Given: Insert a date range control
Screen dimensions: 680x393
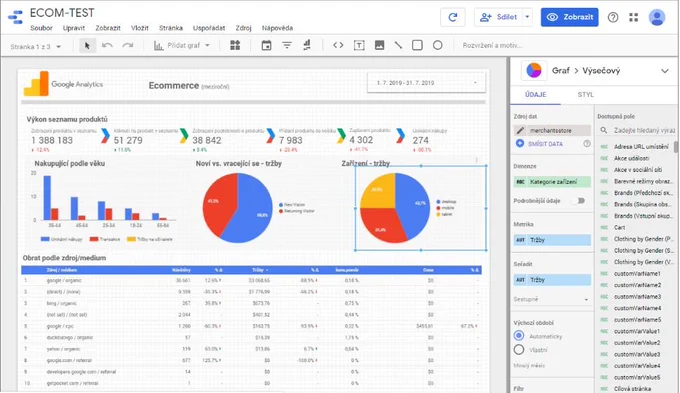Looking at the screenshot, I should point(266,45).
